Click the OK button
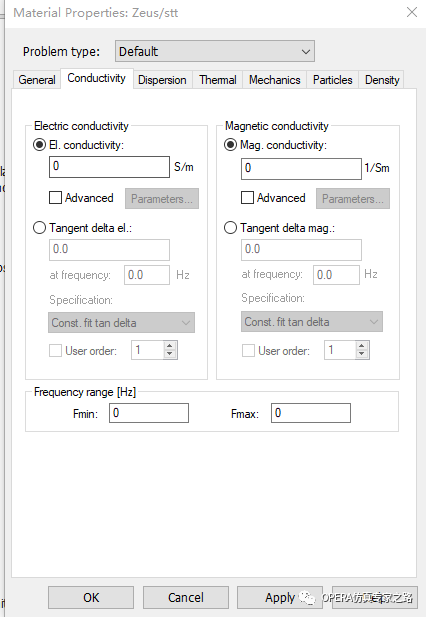The height and width of the screenshot is (617, 426). (91, 598)
